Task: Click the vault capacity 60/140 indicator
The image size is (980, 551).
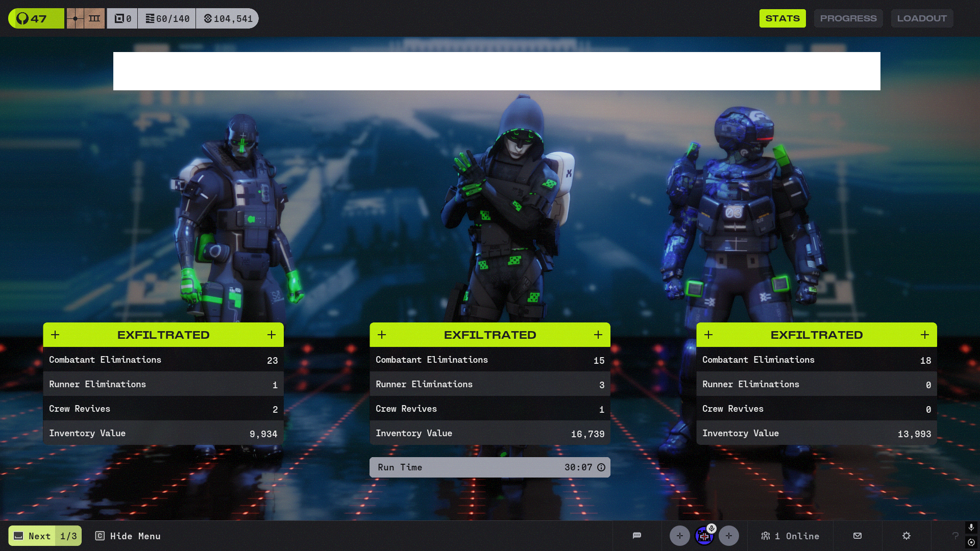Action: tap(167, 18)
